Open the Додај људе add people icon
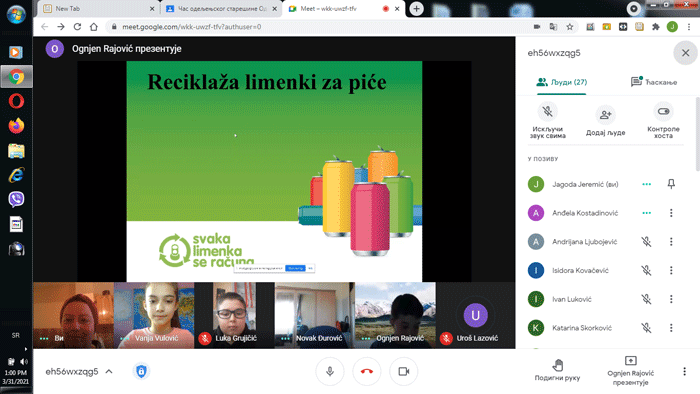 click(x=605, y=115)
